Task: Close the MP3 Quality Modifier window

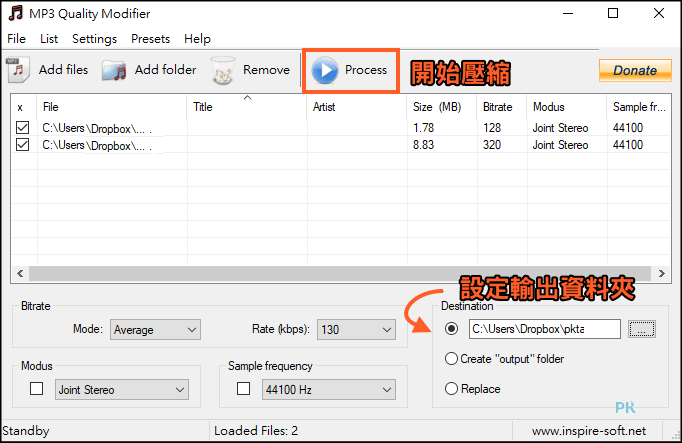Action: (x=659, y=13)
